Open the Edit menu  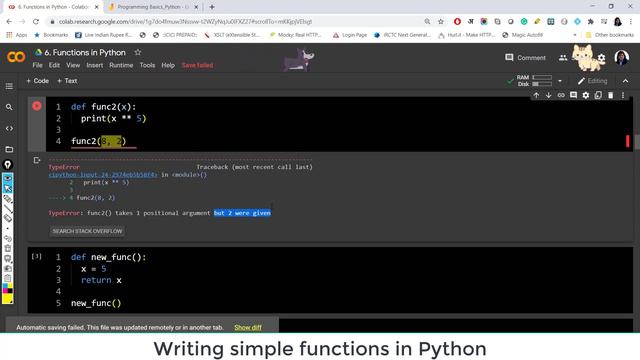pyautogui.click(x=54, y=65)
